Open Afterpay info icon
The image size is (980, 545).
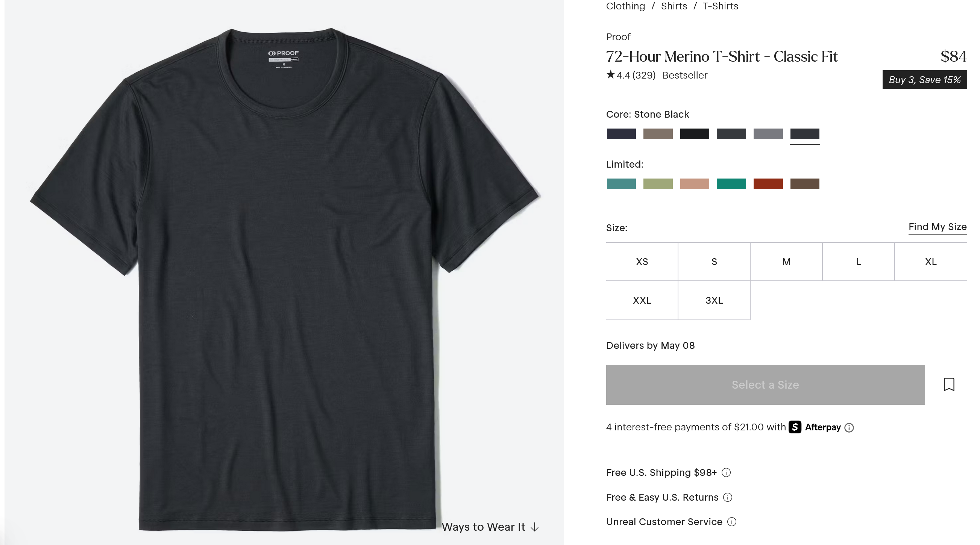[x=849, y=427]
